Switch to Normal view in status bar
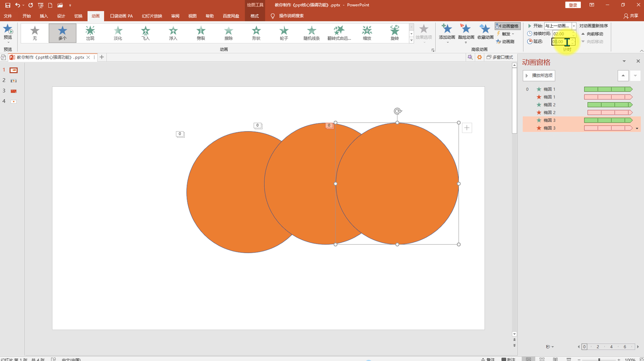The height and width of the screenshot is (361, 644). coord(529,359)
